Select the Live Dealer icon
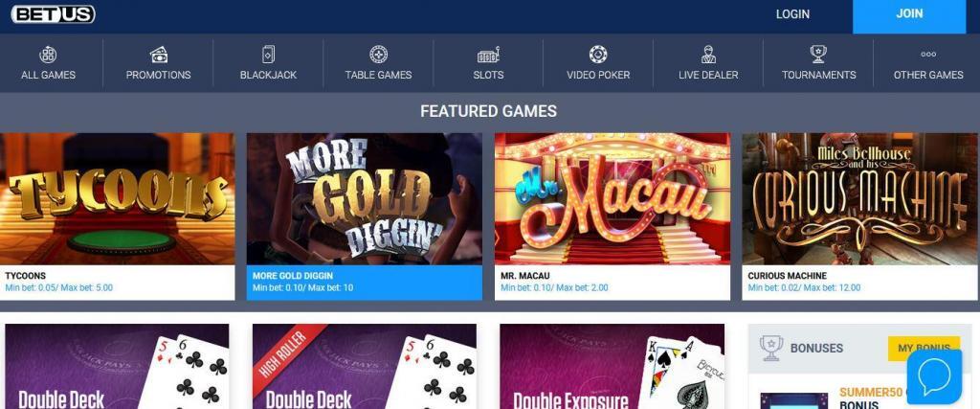 [708, 55]
